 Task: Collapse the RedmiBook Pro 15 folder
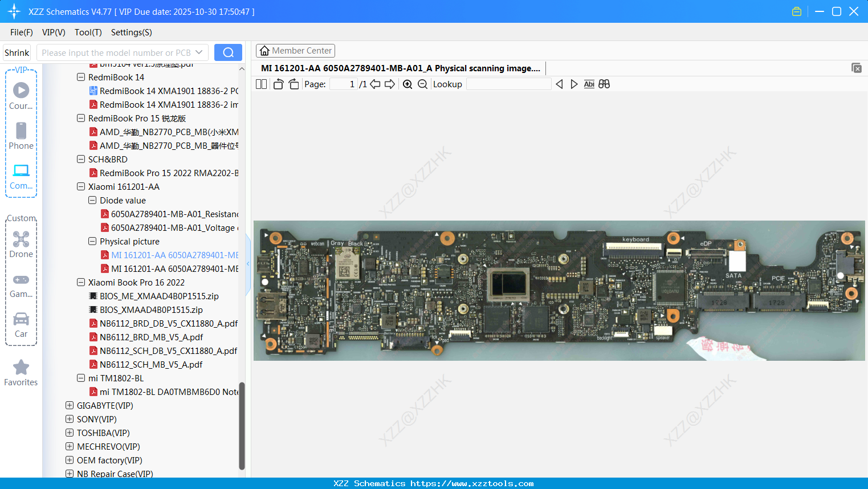(81, 118)
